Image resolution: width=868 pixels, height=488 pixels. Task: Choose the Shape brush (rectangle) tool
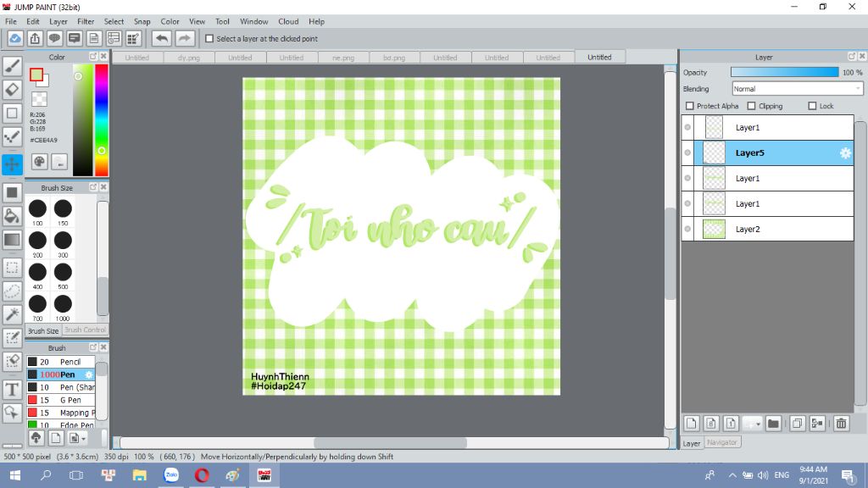pyautogui.click(x=12, y=114)
